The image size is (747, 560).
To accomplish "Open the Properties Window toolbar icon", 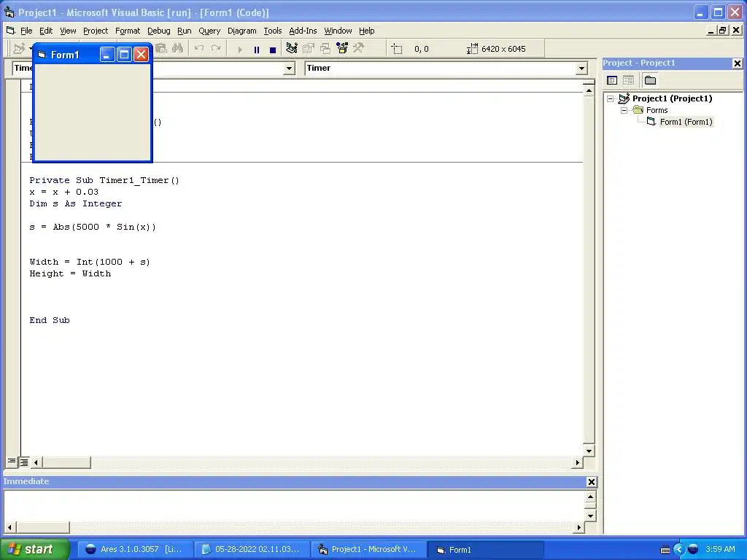I will (309, 49).
